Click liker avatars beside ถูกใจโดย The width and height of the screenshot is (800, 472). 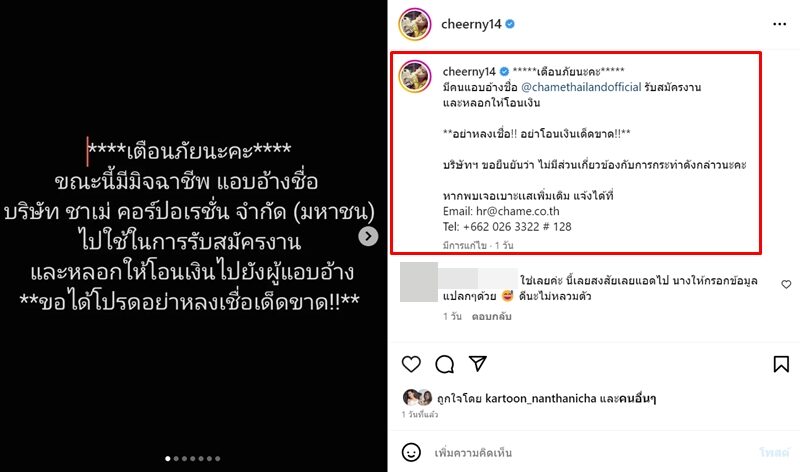[x=417, y=398]
